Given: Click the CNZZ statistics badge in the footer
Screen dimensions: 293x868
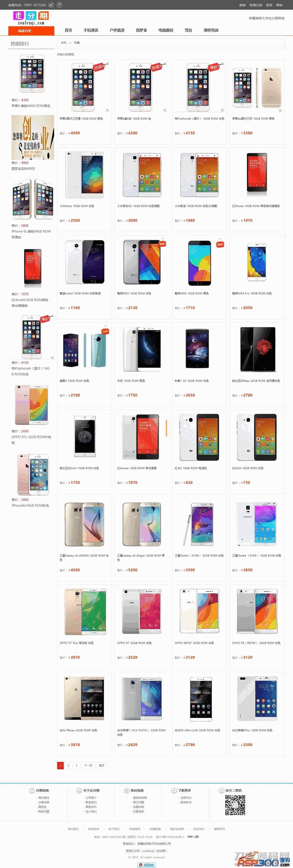Looking at the screenshot, I should coord(193,836).
